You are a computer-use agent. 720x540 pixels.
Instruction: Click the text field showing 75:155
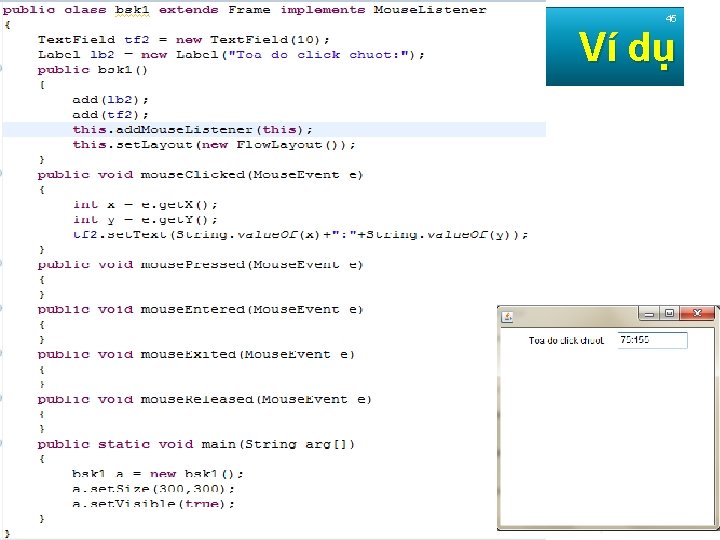pos(652,340)
